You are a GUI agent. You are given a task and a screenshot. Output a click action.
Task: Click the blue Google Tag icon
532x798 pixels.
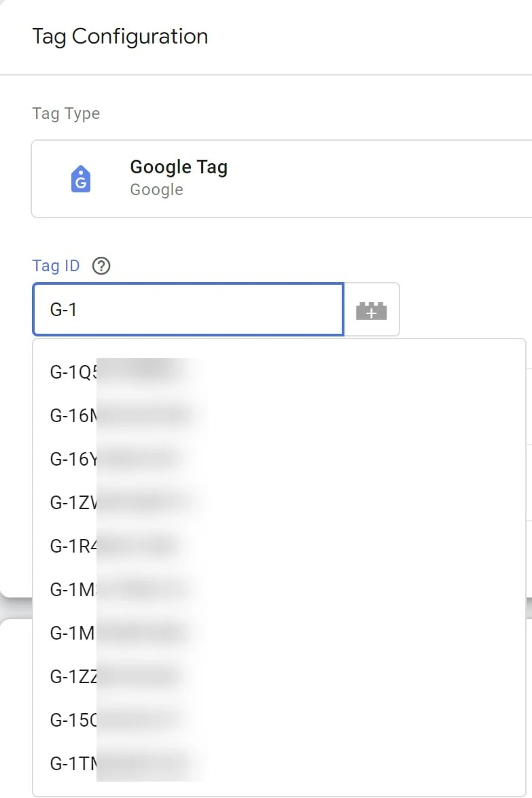[81, 179]
